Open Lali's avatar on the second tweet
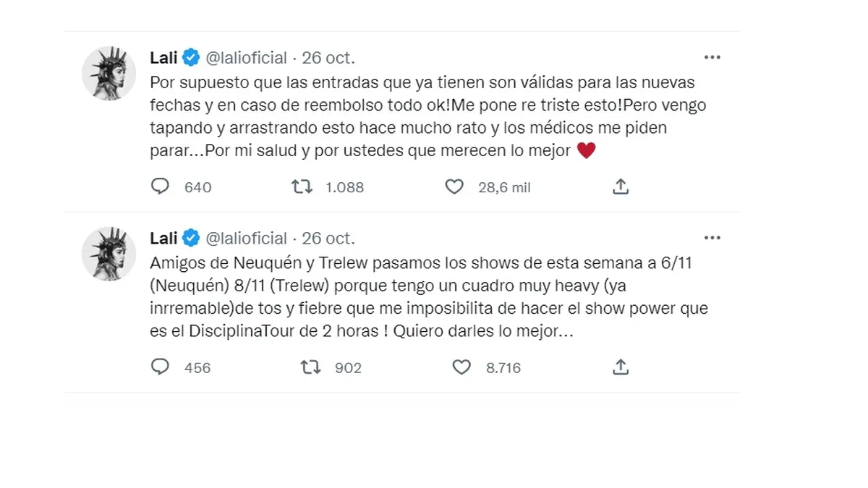This screenshot has height=488, width=868. tap(109, 254)
